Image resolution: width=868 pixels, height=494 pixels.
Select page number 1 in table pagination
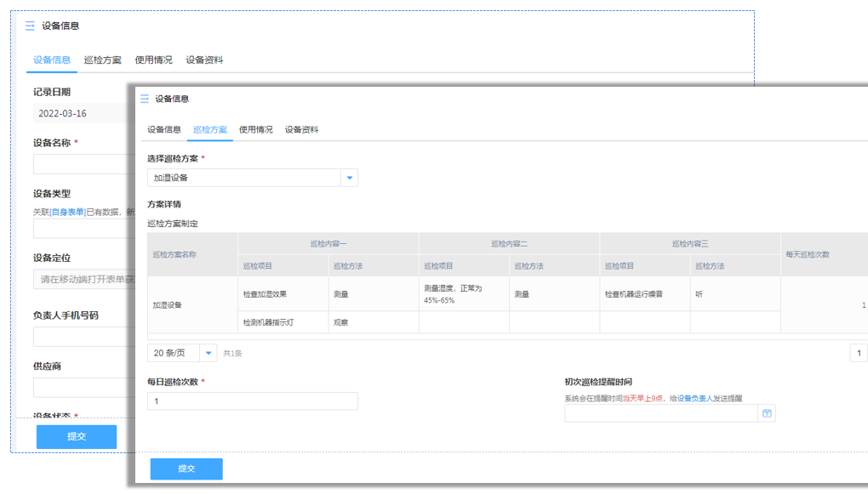859,353
